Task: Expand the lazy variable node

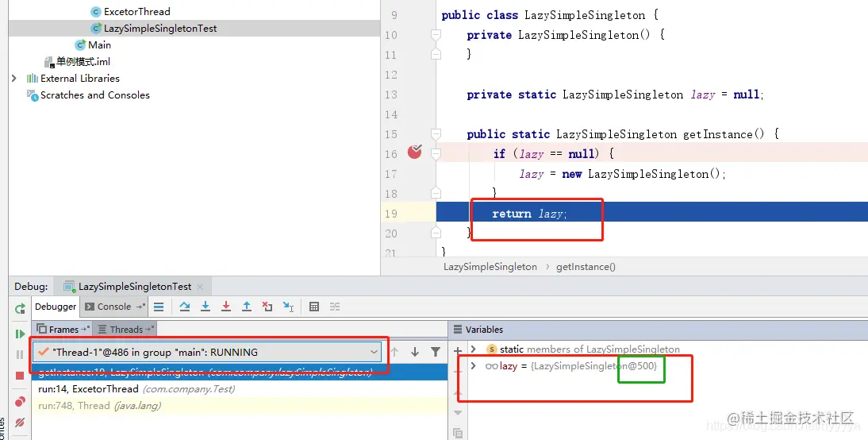Action: pyautogui.click(x=474, y=366)
